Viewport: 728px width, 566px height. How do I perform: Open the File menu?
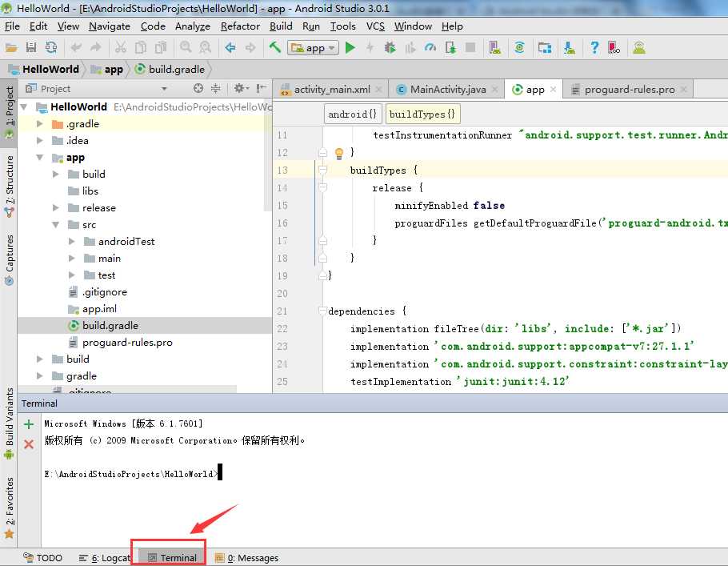tap(12, 26)
